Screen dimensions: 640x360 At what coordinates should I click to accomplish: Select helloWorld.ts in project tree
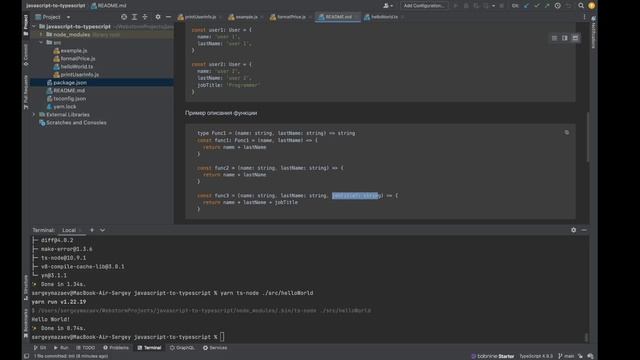coord(73,67)
